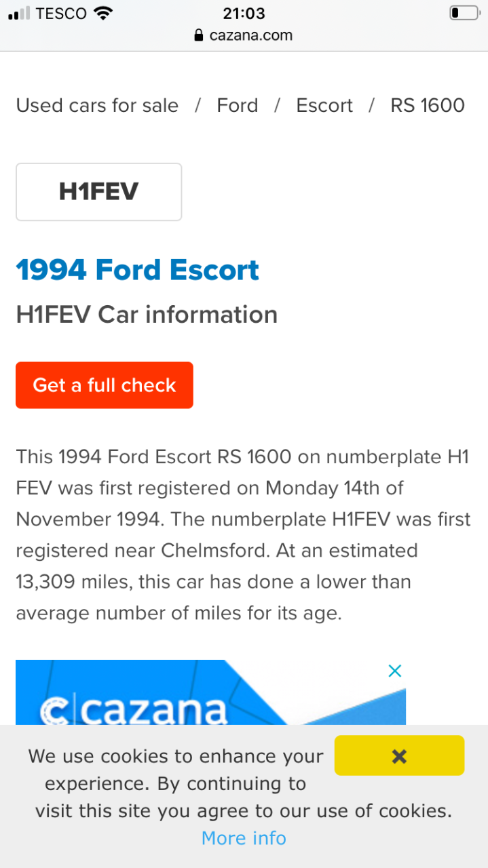Image resolution: width=488 pixels, height=868 pixels.
Task: Tap the cellular signal bars icon
Action: coord(19,13)
